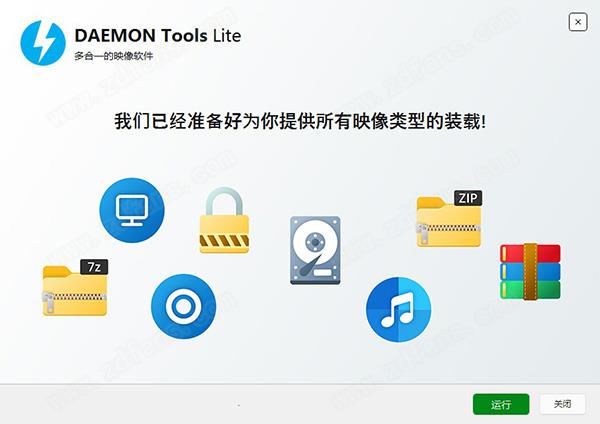This screenshot has width=600, height=424.
Task: Click the yellow padlock icon
Action: click(x=224, y=220)
